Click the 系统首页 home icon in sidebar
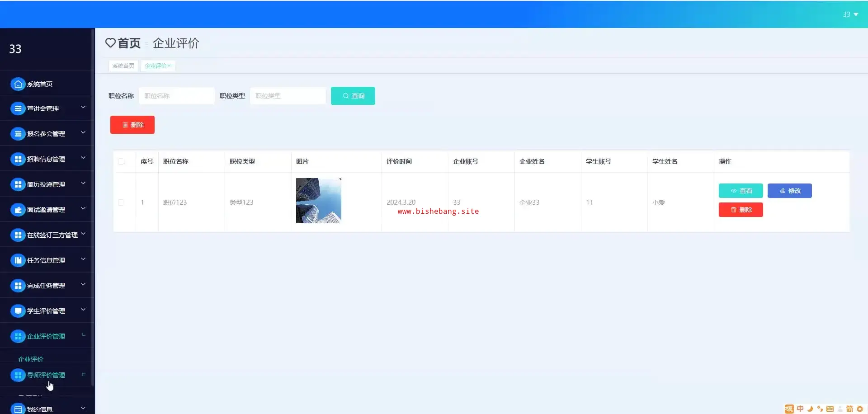The height and width of the screenshot is (414, 868). pyautogui.click(x=18, y=84)
